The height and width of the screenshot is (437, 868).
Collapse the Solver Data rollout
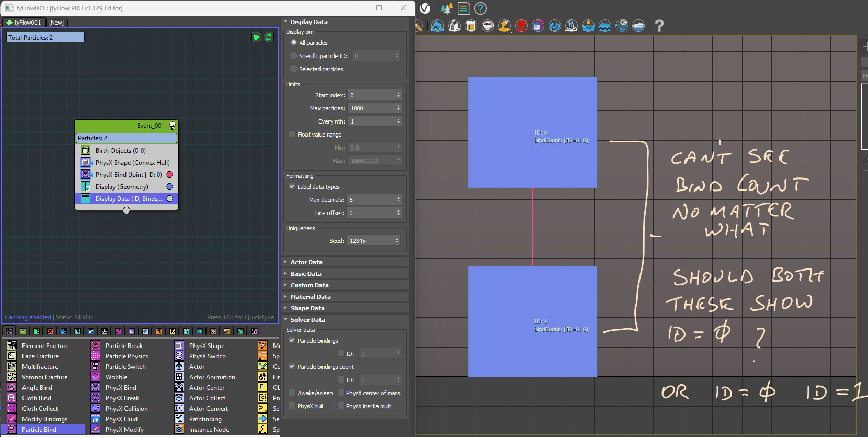(x=307, y=320)
